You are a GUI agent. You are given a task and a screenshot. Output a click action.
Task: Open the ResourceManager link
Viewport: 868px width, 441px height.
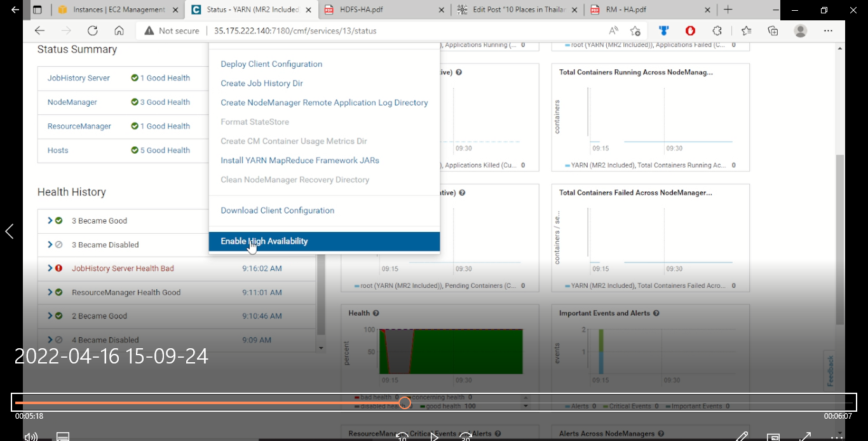[79, 126]
